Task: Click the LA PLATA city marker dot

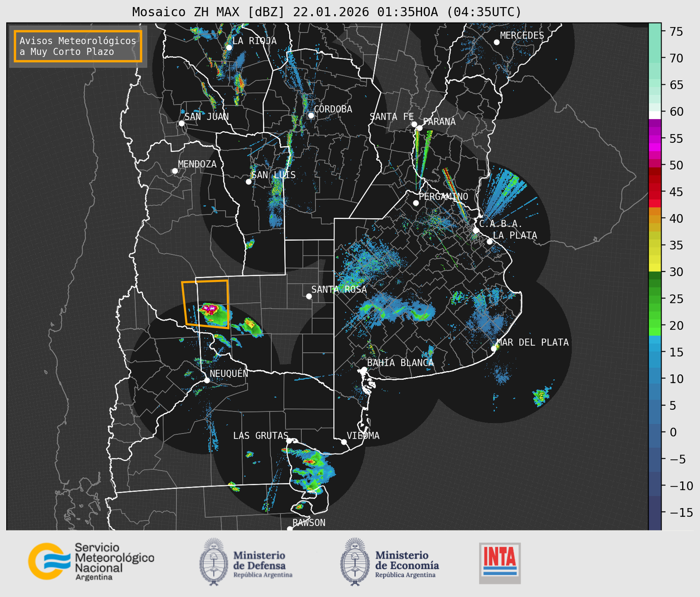Action: pyautogui.click(x=490, y=242)
